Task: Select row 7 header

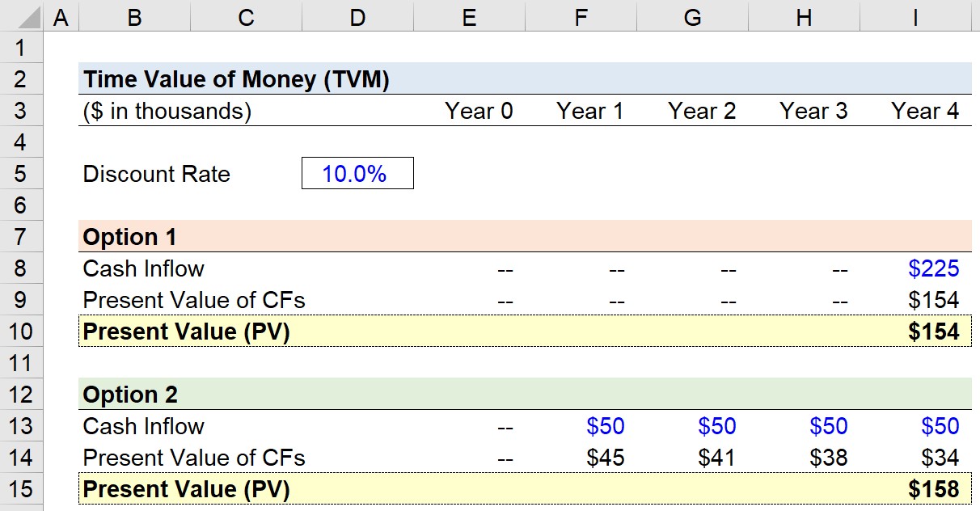Action: click(22, 236)
